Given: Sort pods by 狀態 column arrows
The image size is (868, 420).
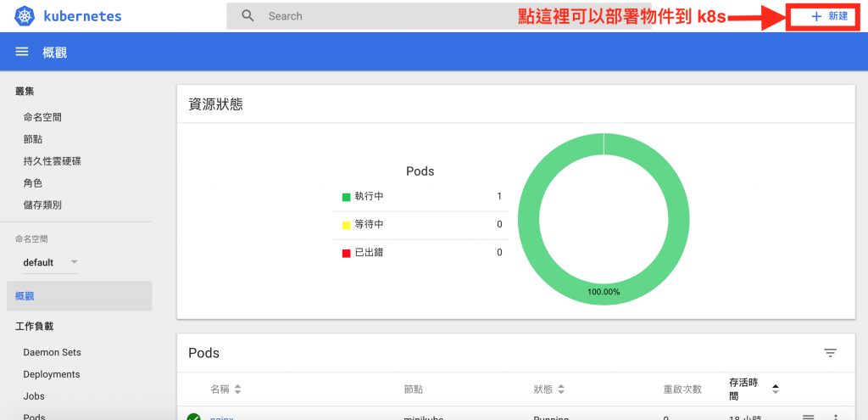Looking at the screenshot, I should [x=561, y=389].
